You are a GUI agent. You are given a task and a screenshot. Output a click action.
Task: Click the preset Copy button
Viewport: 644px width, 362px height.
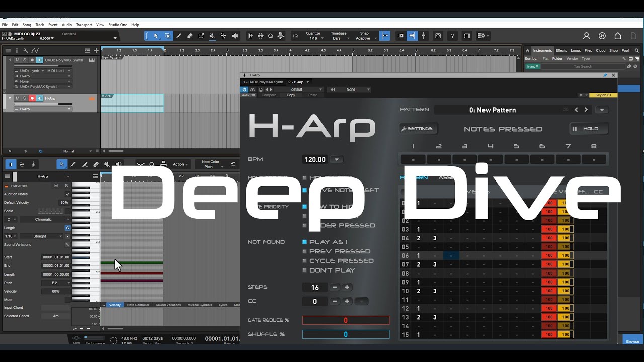(291, 95)
